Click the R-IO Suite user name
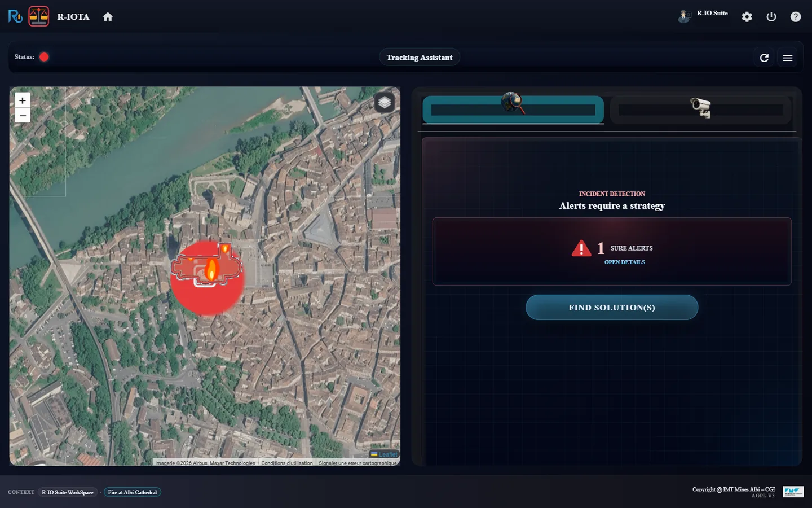 pos(712,13)
